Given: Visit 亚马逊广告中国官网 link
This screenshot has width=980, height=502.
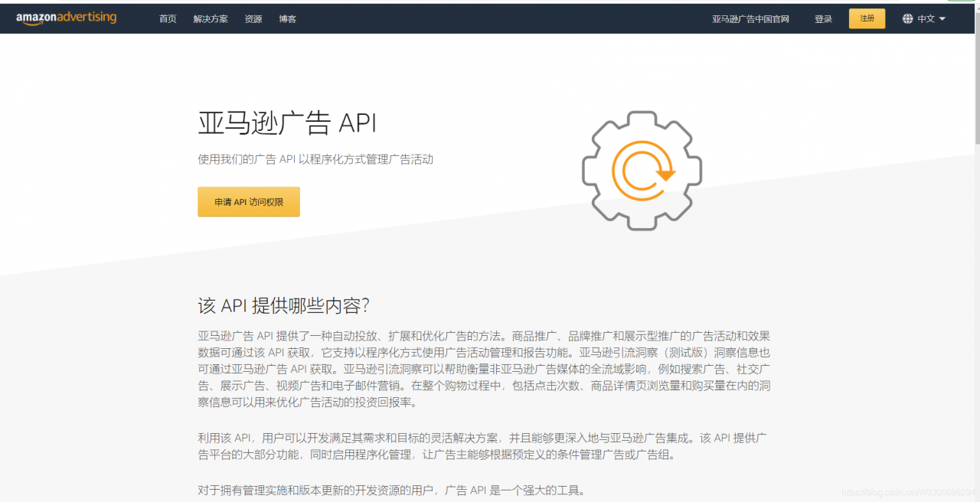Looking at the screenshot, I should click(x=750, y=19).
